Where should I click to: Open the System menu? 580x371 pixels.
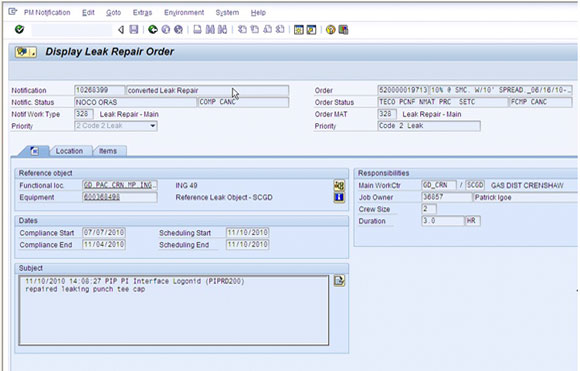[227, 13]
